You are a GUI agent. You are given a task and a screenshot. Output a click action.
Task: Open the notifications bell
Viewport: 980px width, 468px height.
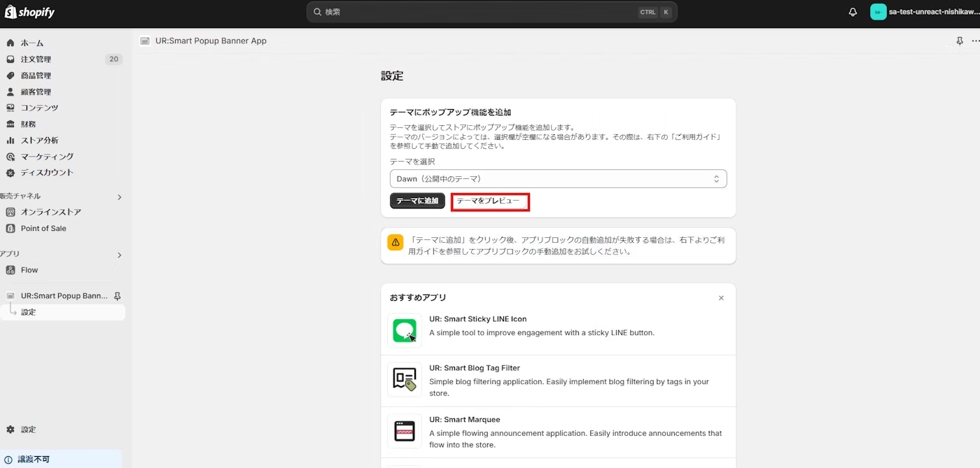853,12
